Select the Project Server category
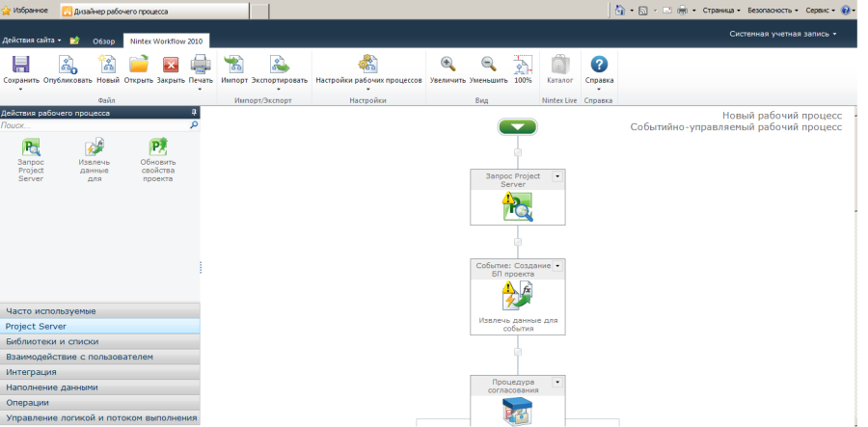 (100, 327)
